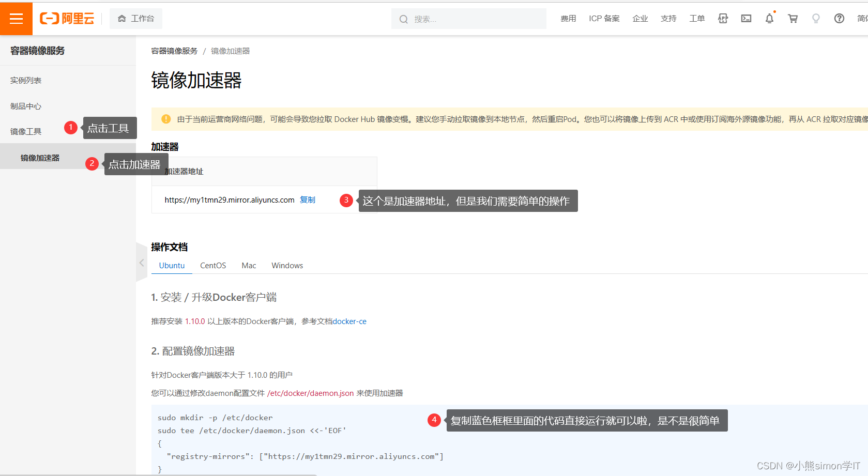Switch to the CentOS tab
Image resolution: width=868 pixels, height=476 pixels.
(x=213, y=266)
